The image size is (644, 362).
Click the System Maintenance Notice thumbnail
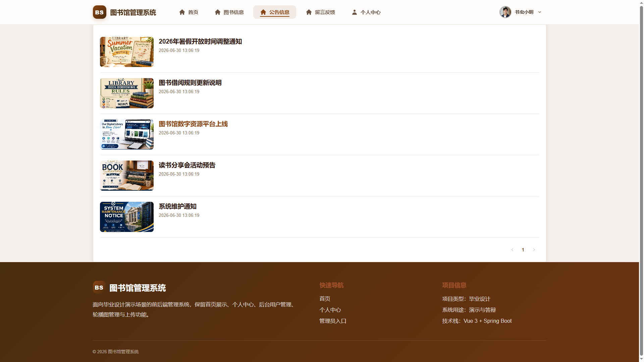point(127,217)
